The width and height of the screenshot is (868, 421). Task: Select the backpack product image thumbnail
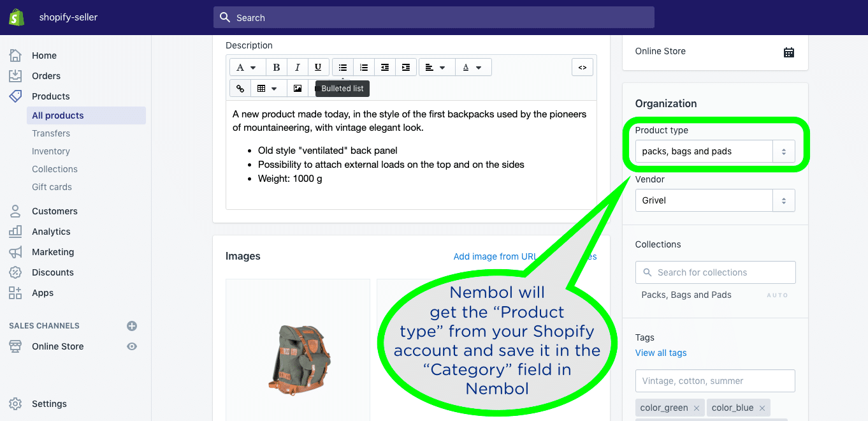click(298, 350)
